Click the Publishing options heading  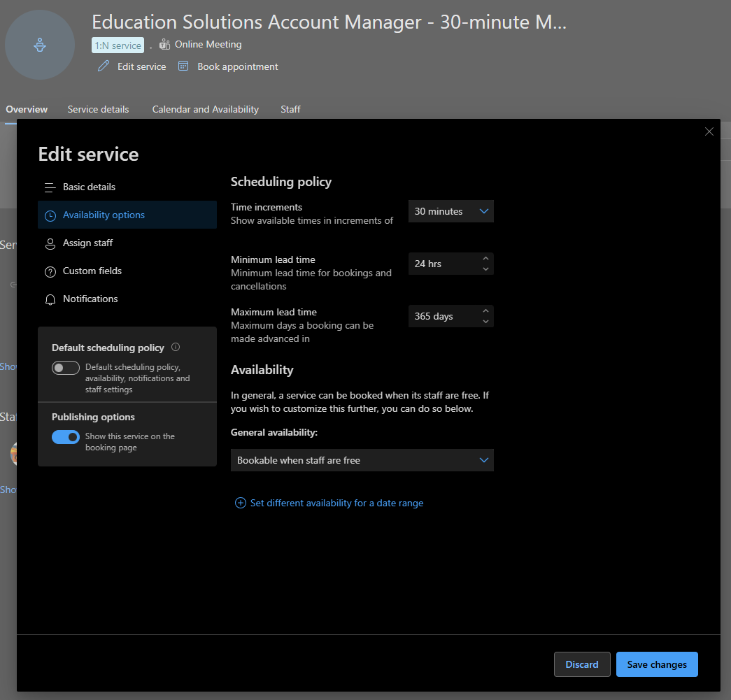93,417
